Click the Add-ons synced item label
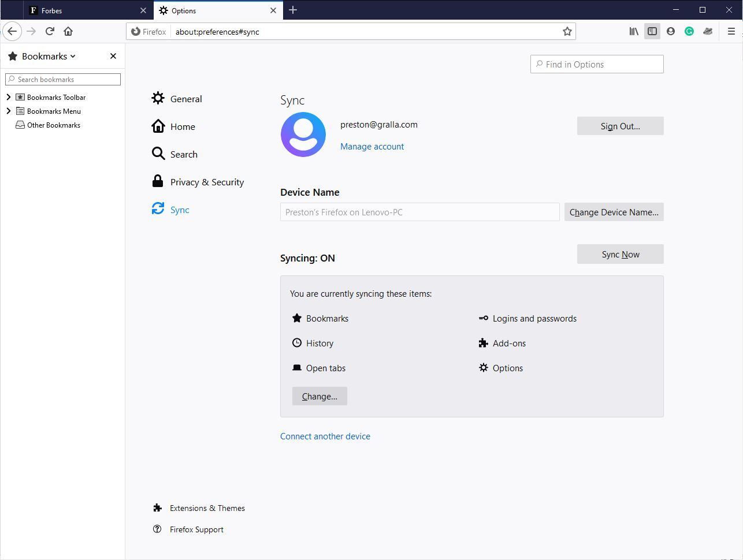 (509, 344)
